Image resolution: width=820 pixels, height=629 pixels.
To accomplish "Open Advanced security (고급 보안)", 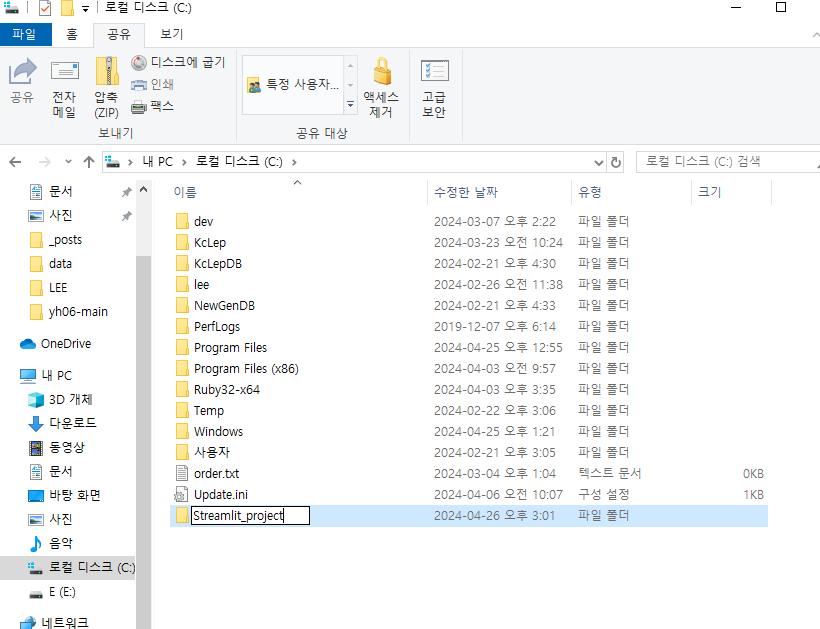I will pyautogui.click(x=434, y=87).
